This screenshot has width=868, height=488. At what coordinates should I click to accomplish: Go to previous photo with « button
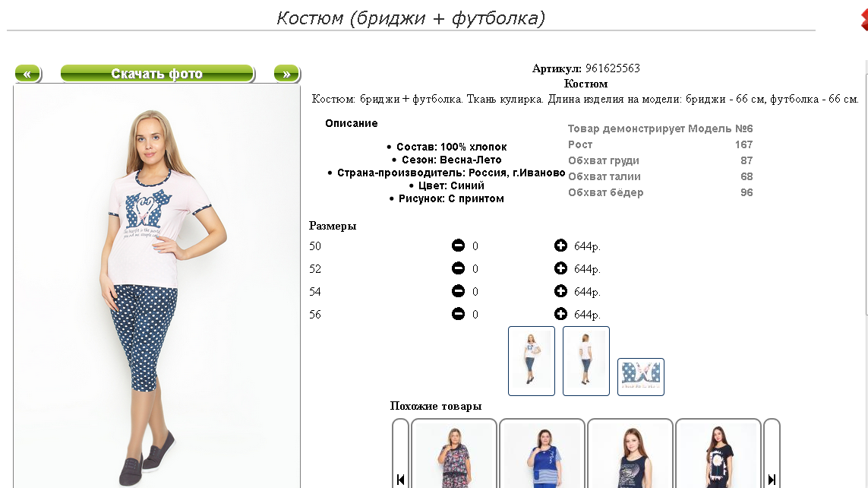pos(27,74)
